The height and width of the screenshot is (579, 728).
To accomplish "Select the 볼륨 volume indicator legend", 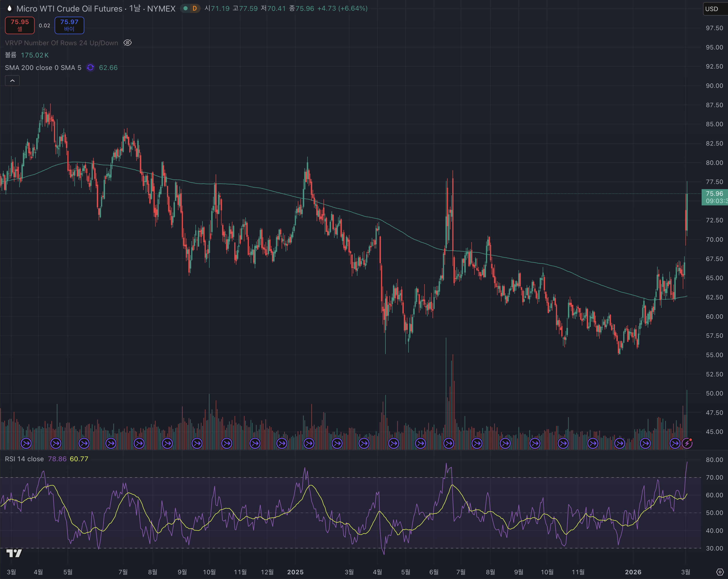I will coord(10,55).
